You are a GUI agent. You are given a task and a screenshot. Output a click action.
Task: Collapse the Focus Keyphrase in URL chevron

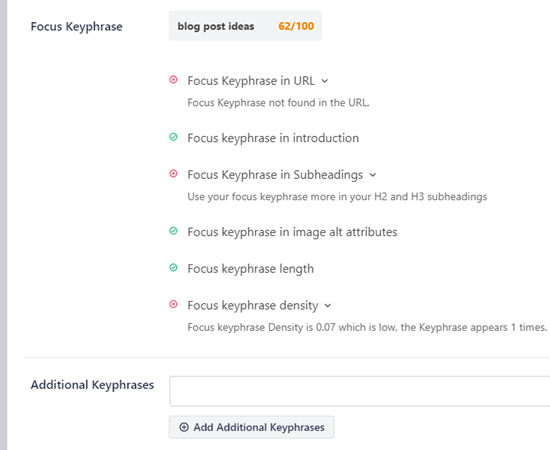pos(325,81)
